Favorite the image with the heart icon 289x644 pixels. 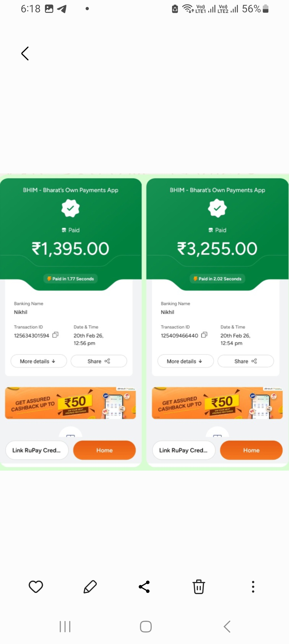coord(36,587)
